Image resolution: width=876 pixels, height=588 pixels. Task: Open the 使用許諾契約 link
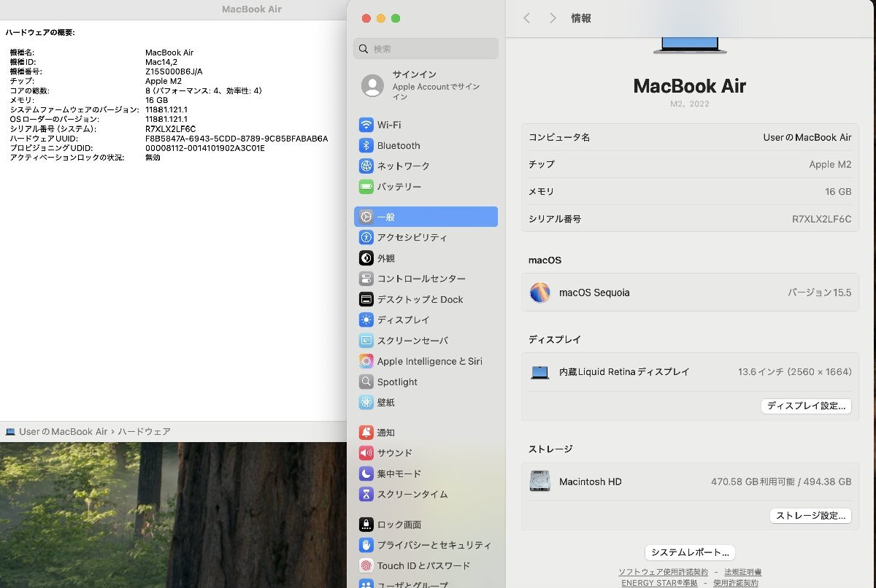click(736, 583)
